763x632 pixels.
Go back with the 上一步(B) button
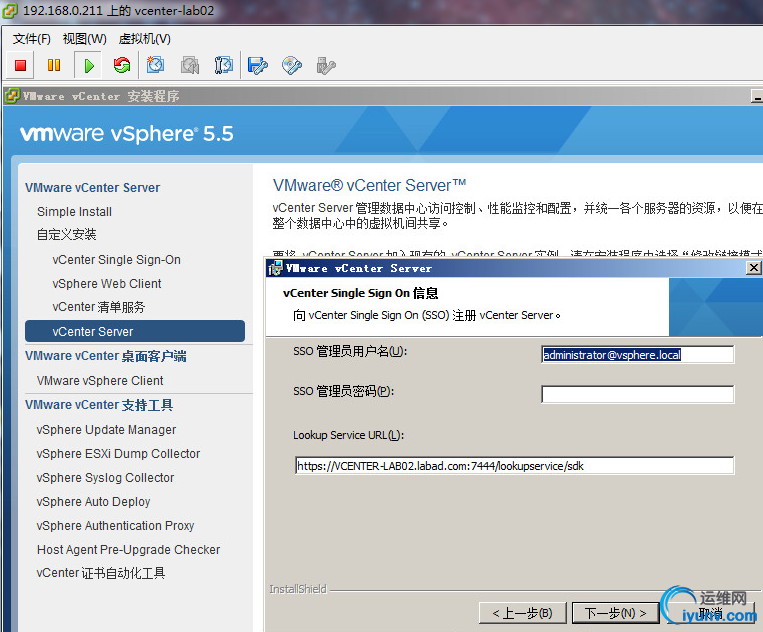(523, 613)
